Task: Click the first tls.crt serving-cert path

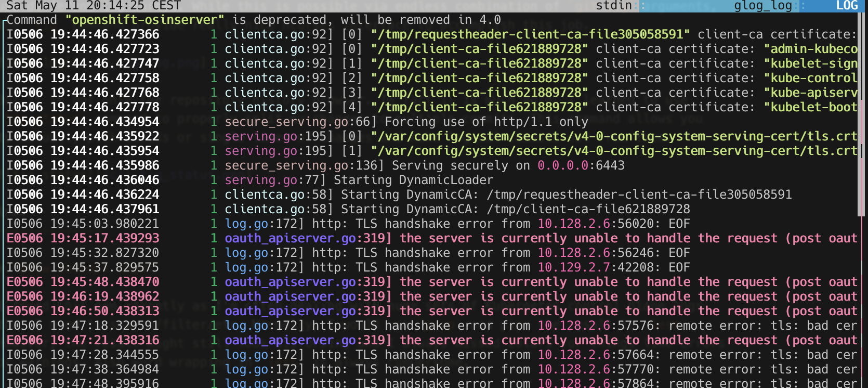Action: click(614, 136)
